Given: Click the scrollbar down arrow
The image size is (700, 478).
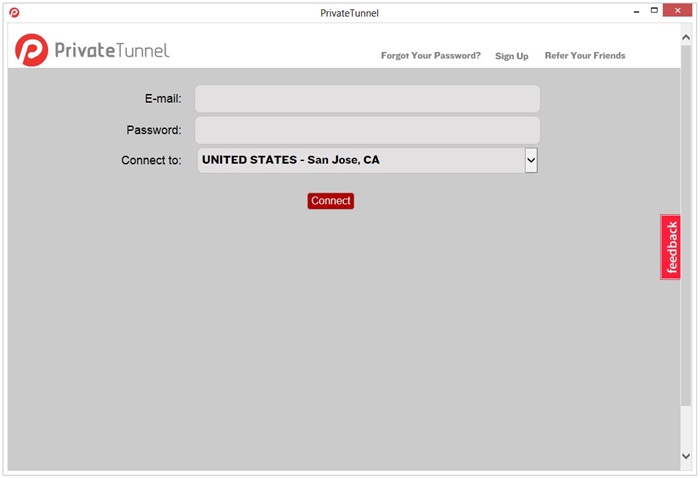Looking at the screenshot, I should click(686, 456).
